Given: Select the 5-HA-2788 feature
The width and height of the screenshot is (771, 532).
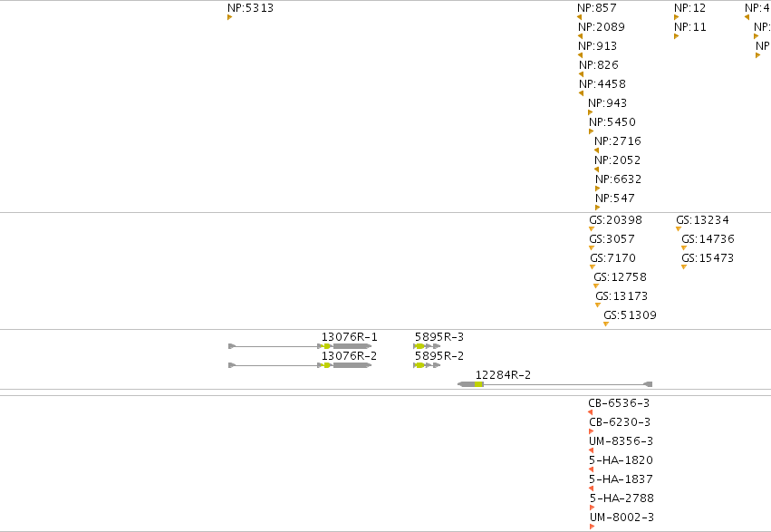Looking at the screenshot, I should tap(622, 498).
